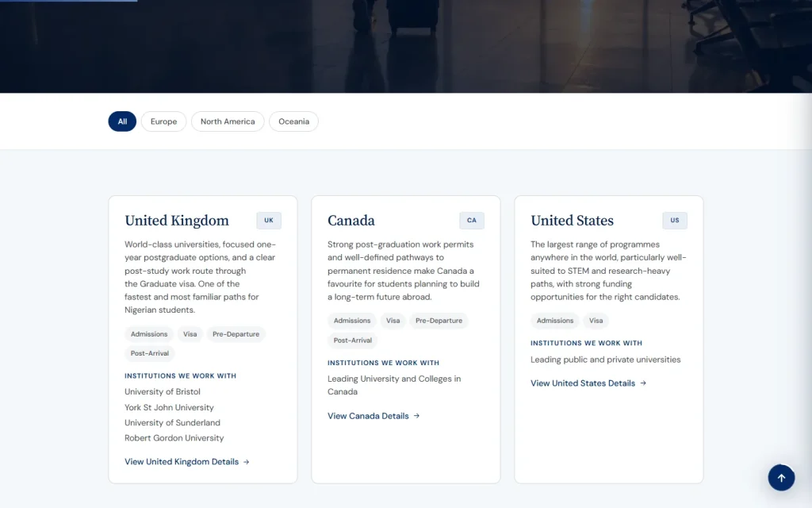Click Visa tag in Canada card
The height and width of the screenshot is (508, 812).
point(393,321)
